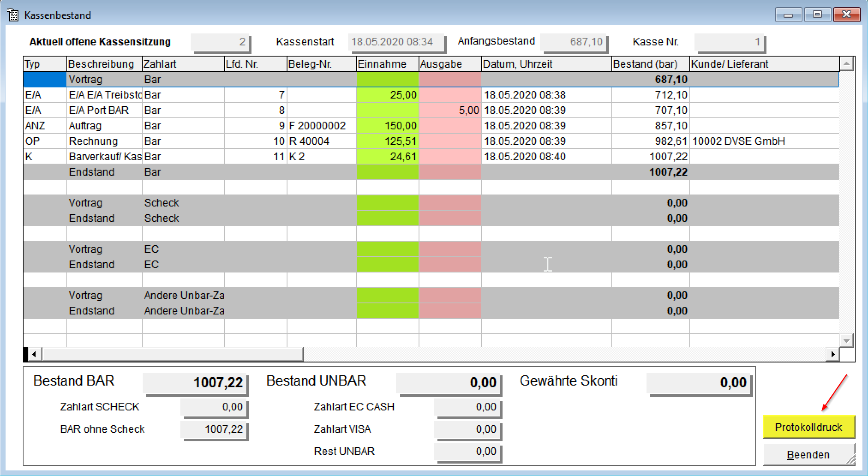
Task: Click the Einnahme column header
Action: pyautogui.click(x=388, y=64)
